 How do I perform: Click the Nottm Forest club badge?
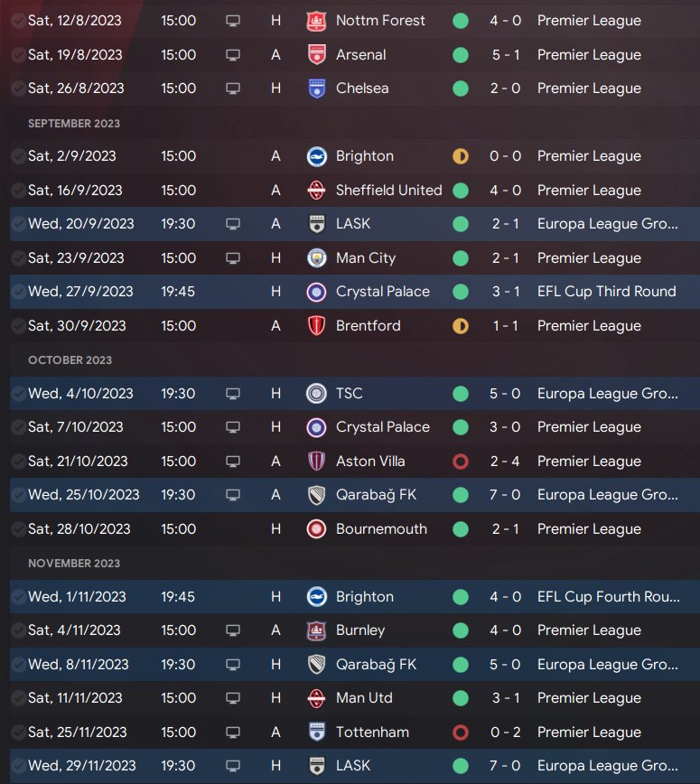point(316,21)
